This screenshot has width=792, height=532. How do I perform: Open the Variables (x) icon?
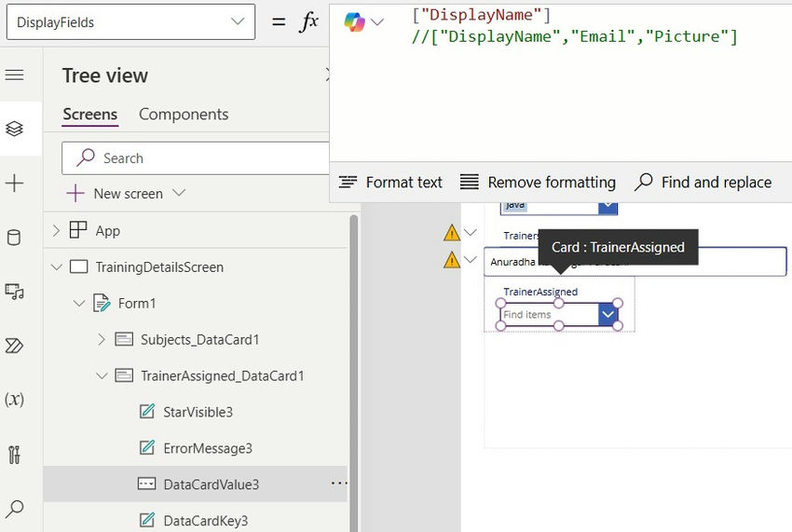[x=14, y=400]
